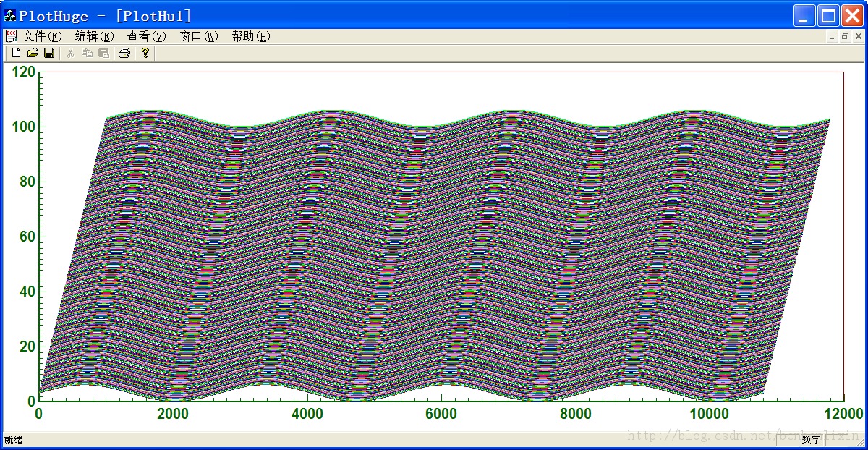868x450 pixels.
Task: Open the 窗口(W) menu
Action: 198,36
